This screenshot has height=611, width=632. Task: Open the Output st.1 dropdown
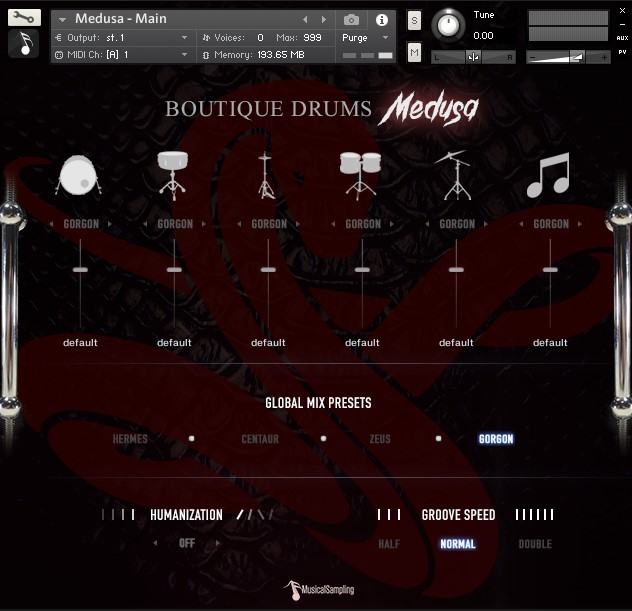coord(122,37)
